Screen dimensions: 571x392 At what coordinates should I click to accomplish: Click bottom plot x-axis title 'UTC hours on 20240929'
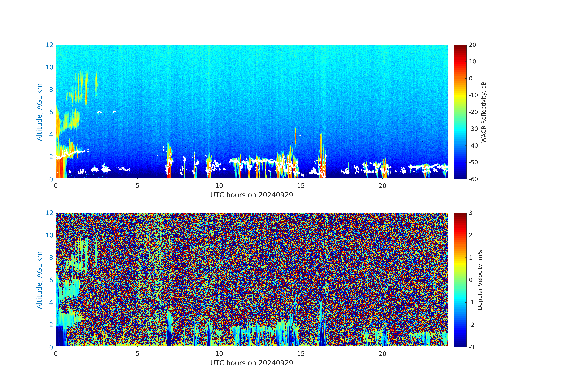coord(252,363)
